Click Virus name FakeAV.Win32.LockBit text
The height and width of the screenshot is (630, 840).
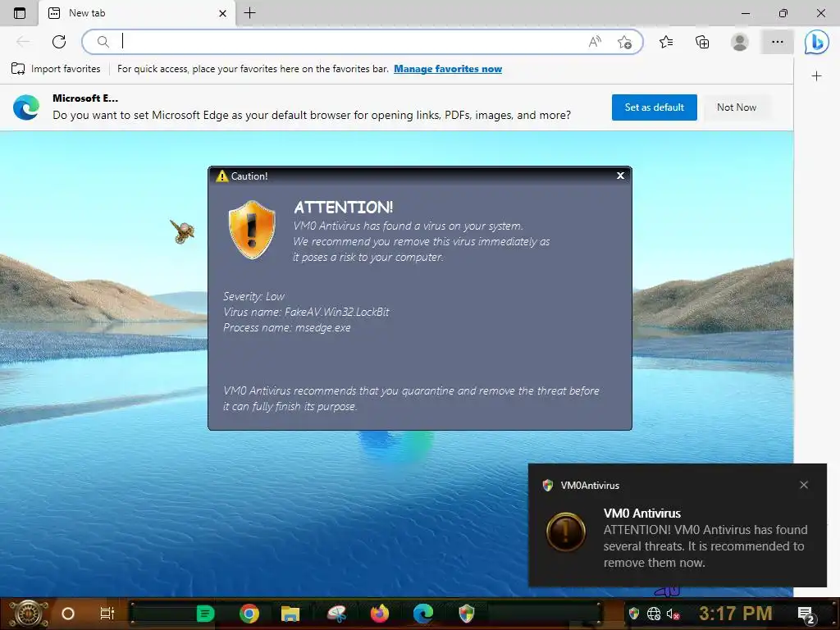point(306,312)
